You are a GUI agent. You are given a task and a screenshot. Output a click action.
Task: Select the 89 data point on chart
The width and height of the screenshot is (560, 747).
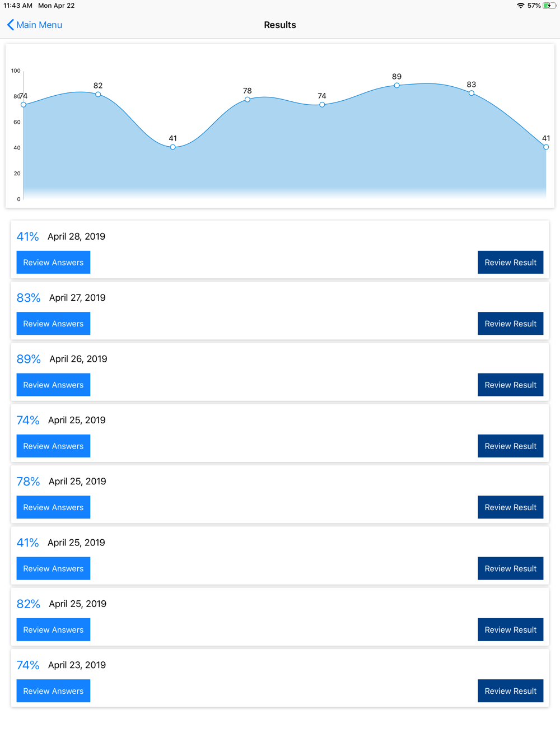(x=396, y=86)
